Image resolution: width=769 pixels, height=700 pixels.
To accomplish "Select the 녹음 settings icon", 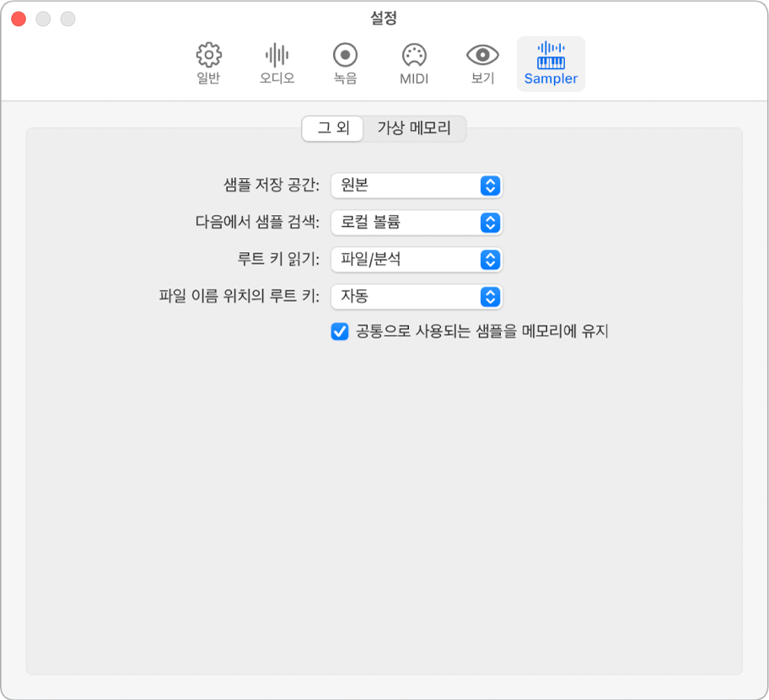I will (x=344, y=63).
